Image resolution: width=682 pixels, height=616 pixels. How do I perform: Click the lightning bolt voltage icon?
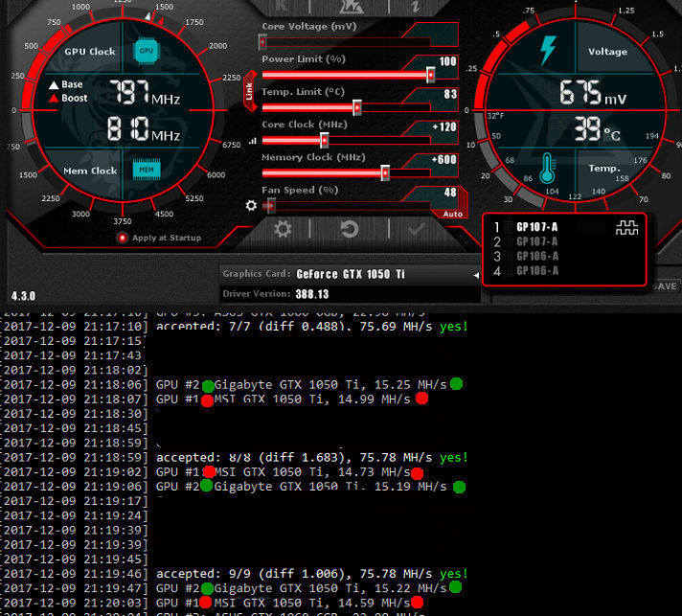click(548, 51)
